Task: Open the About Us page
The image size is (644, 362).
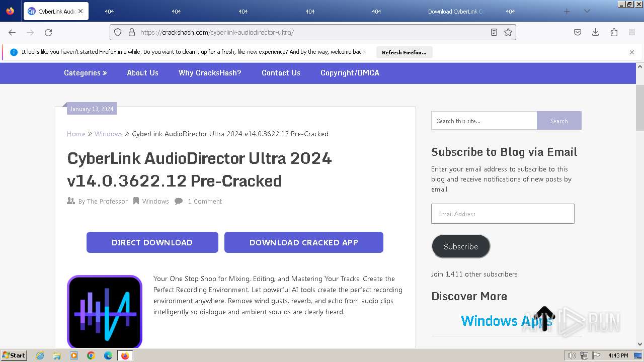Action: click(142, 73)
